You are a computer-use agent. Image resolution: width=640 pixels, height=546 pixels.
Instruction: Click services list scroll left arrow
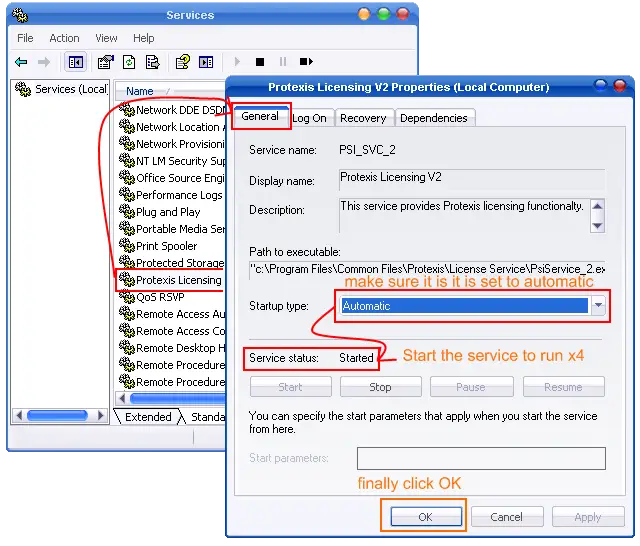coord(122,397)
